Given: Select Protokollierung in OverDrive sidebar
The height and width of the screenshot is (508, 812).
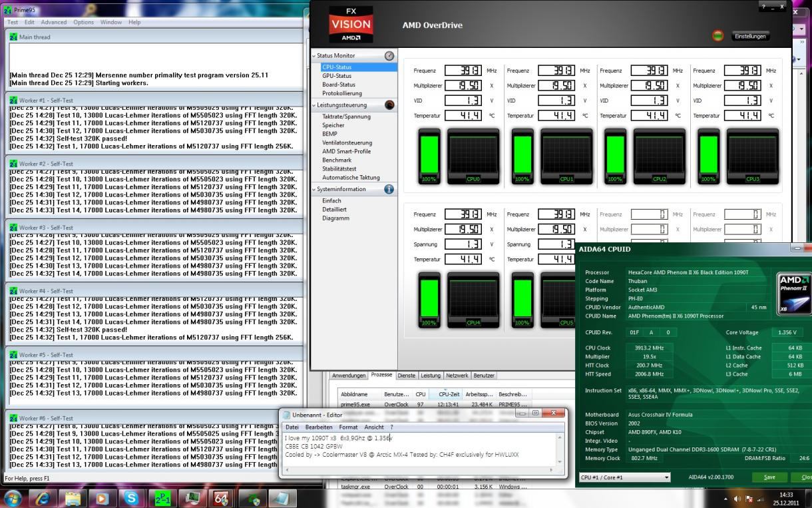Looking at the screenshot, I should coord(342,93).
